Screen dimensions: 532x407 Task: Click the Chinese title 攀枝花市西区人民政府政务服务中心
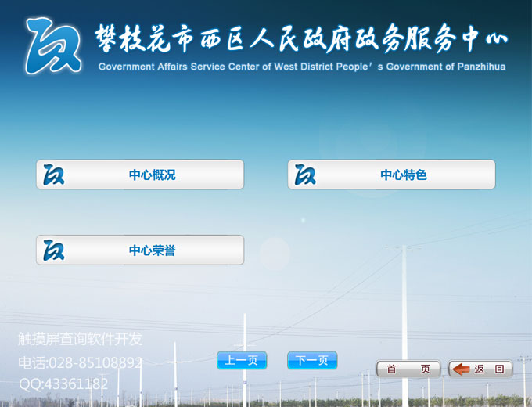[301, 37]
